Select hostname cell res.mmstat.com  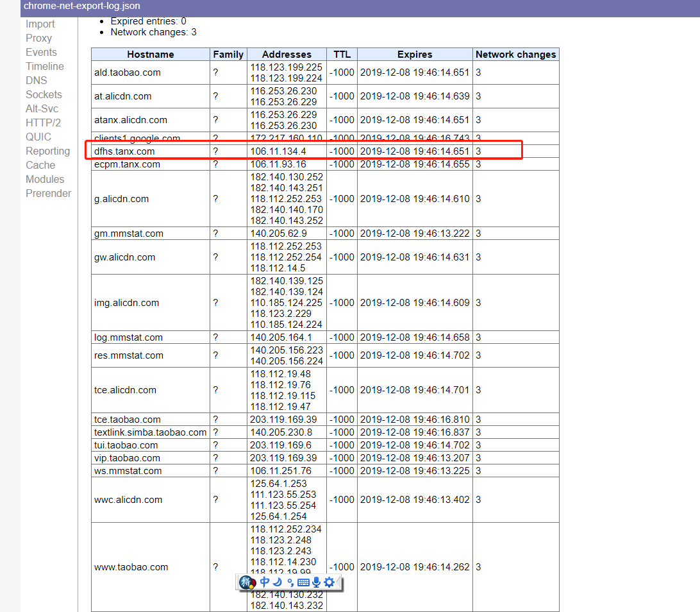click(x=151, y=355)
